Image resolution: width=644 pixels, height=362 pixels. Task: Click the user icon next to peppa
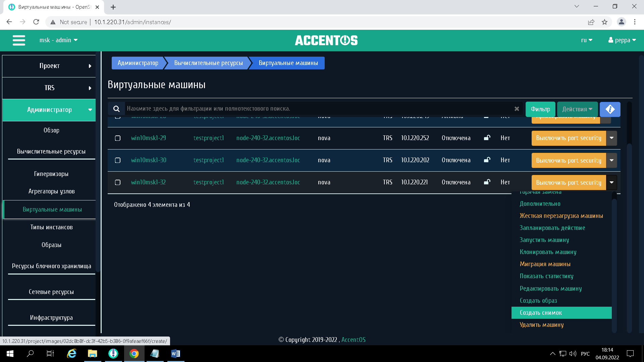pos(610,40)
